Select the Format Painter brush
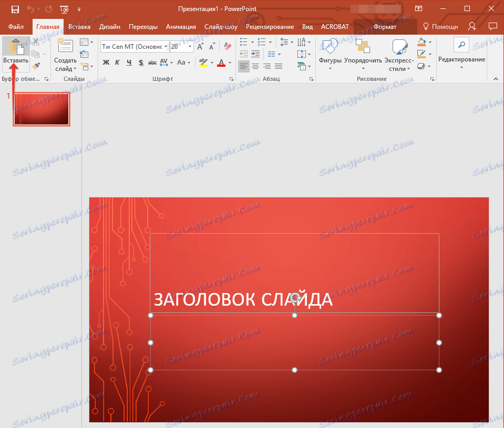The height and width of the screenshot is (428, 504). point(36,66)
